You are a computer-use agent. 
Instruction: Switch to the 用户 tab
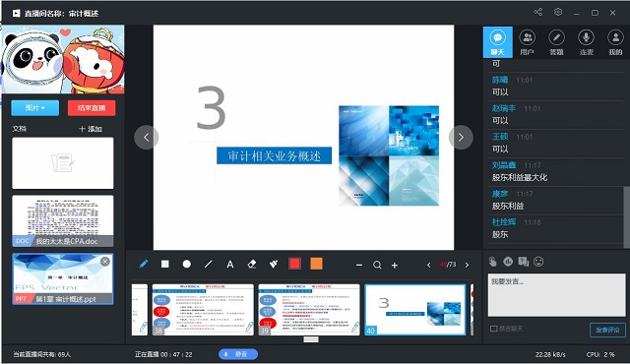click(528, 42)
